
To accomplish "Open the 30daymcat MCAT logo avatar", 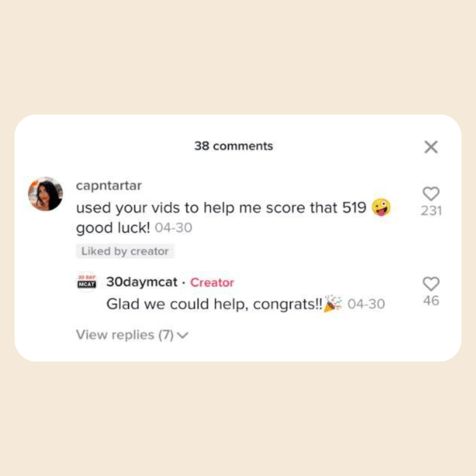I will [87, 282].
